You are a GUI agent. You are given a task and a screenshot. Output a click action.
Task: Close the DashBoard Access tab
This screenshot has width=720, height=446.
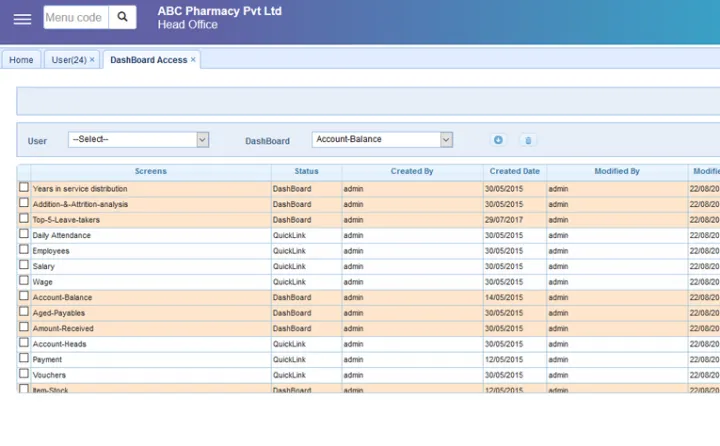pos(193,60)
